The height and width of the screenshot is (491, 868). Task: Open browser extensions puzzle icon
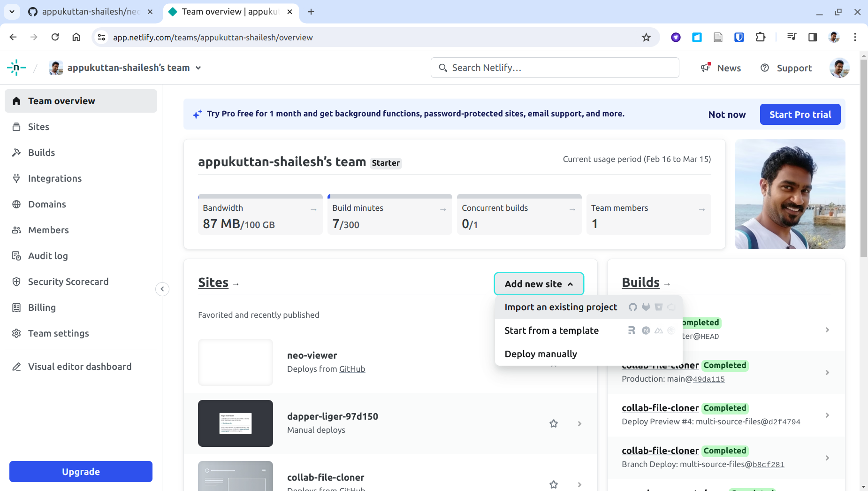[x=761, y=37]
